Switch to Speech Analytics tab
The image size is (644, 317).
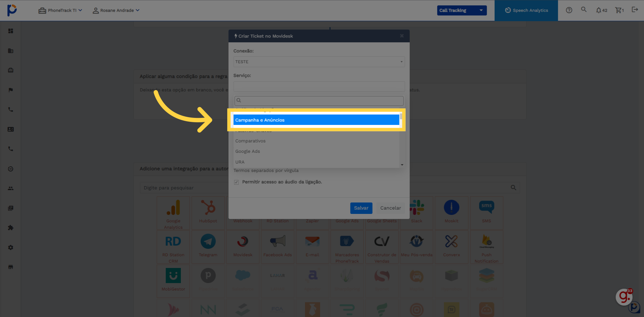[526, 10]
